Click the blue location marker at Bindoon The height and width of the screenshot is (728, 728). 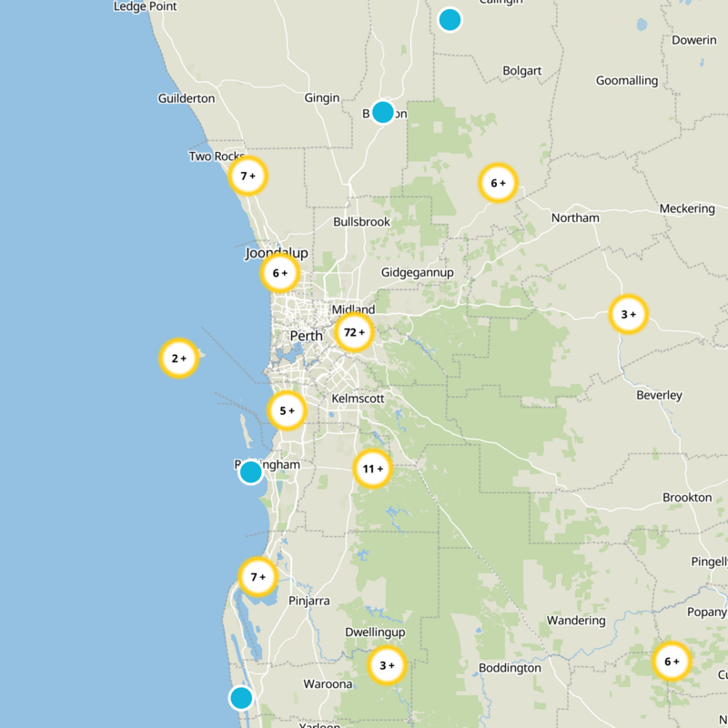pos(383,111)
